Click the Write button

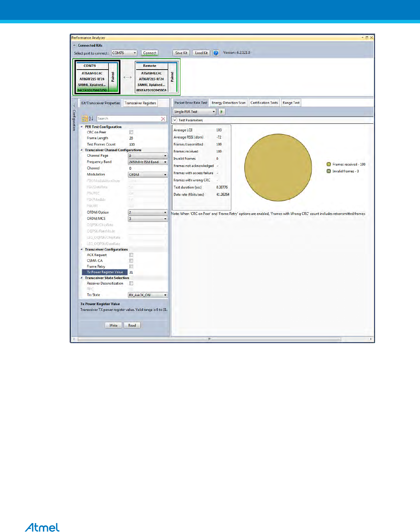(x=113, y=326)
